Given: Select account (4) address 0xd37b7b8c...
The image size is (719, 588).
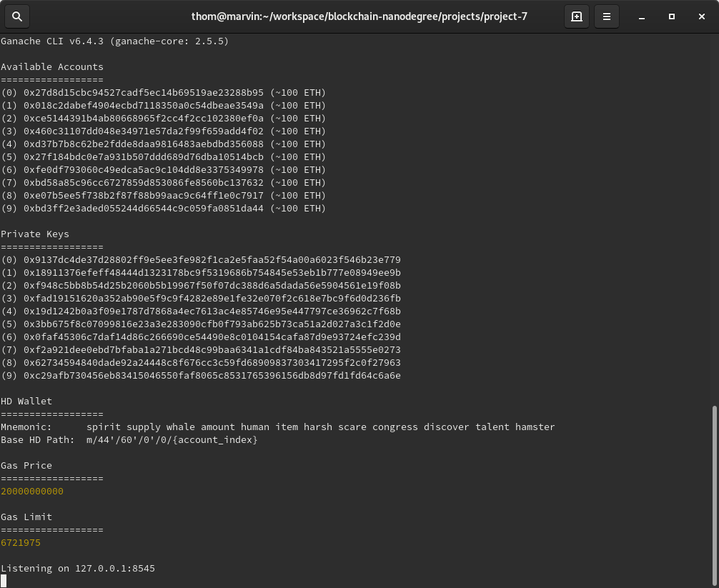Looking at the screenshot, I should [x=144, y=144].
